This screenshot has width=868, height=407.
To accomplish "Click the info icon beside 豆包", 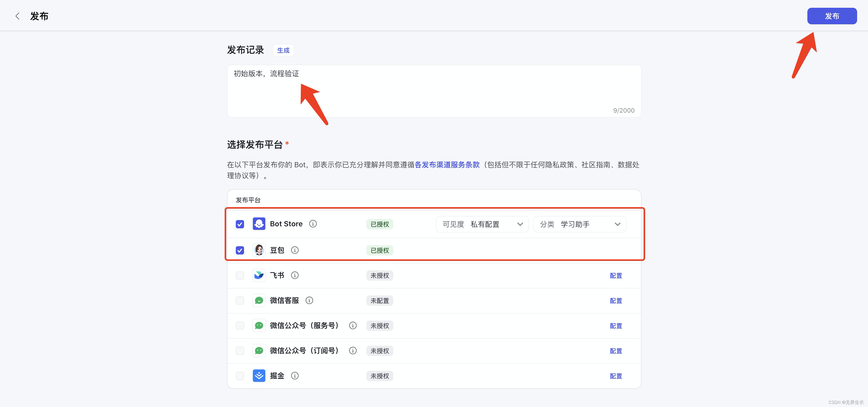I will click(x=295, y=250).
